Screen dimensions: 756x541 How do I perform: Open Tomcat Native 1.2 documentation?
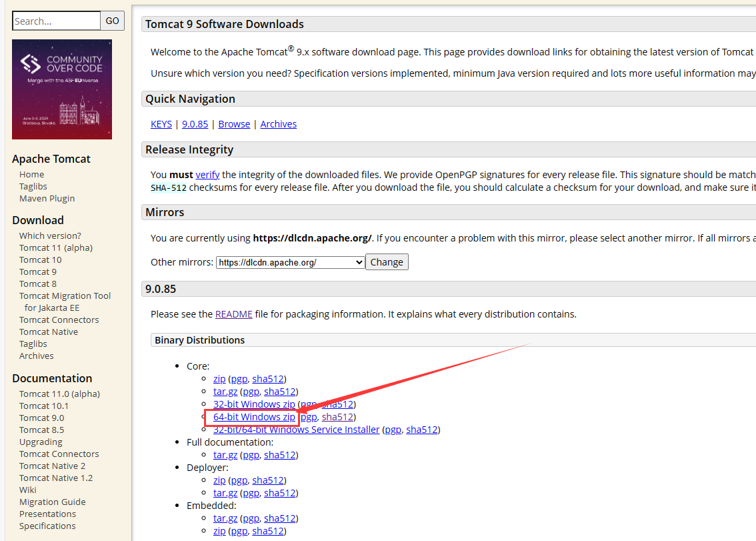56,478
